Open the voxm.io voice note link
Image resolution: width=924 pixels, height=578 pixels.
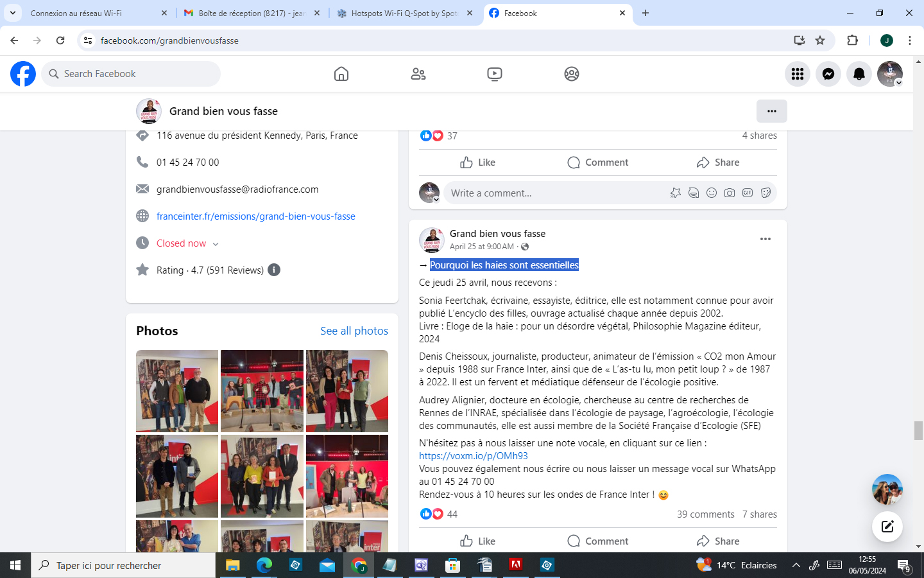[x=474, y=456]
